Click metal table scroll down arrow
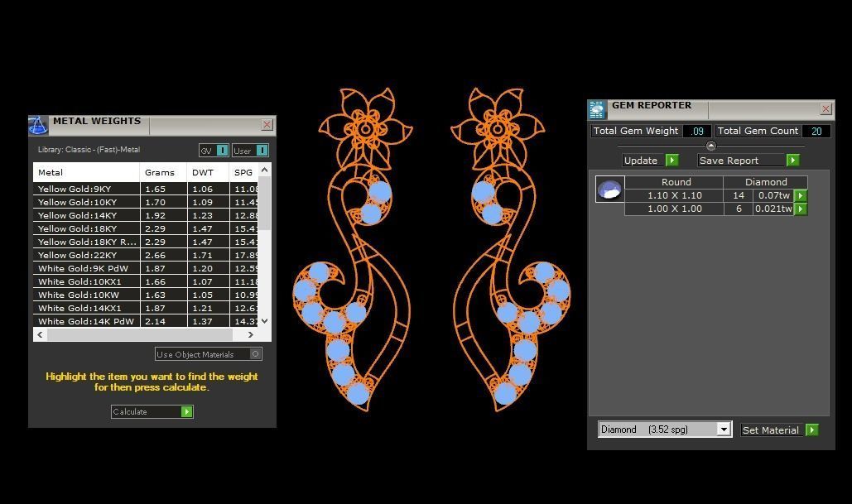 click(265, 321)
